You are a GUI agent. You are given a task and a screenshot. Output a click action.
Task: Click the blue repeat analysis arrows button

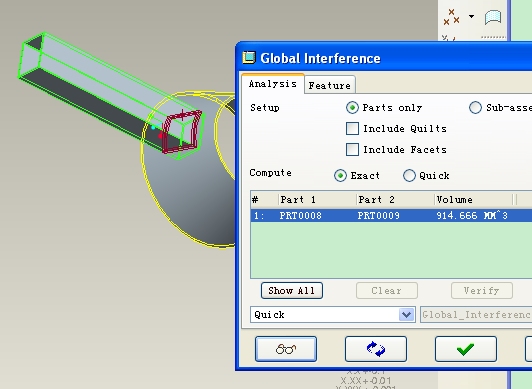point(376,349)
